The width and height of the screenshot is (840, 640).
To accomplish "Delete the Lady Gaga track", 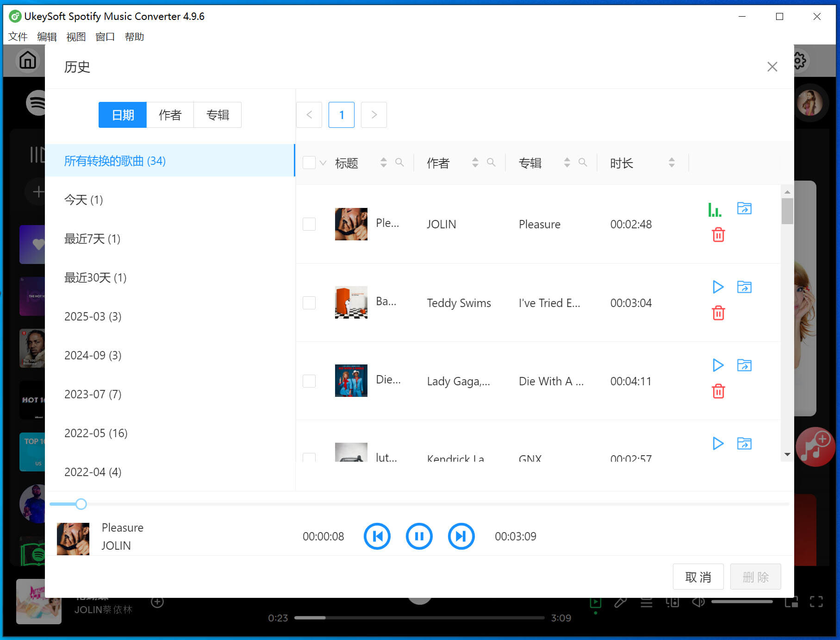I will click(x=718, y=391).
